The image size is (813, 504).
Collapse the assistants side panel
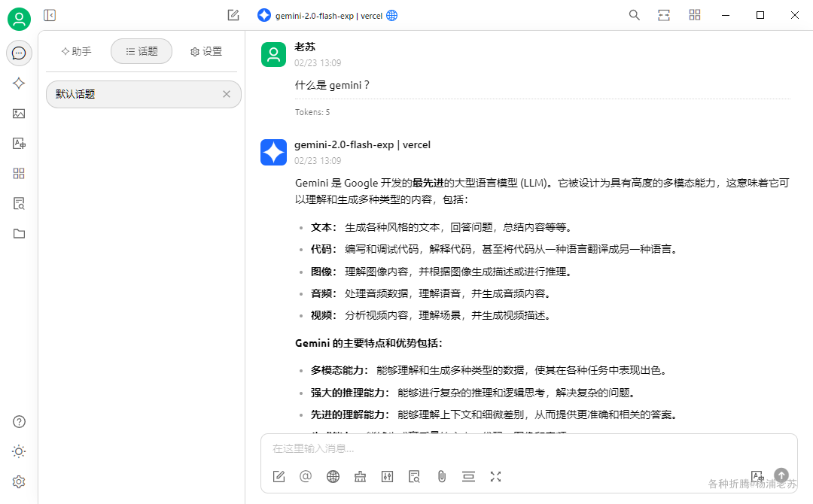coord(50,16)
